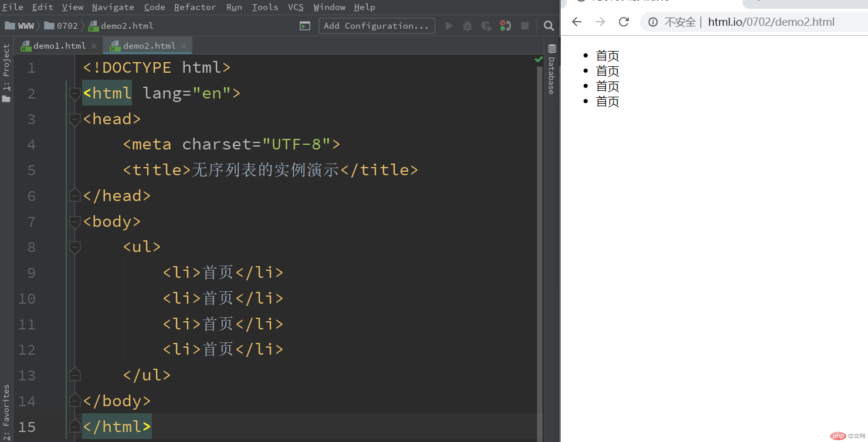Click the second 首页 bullet in browser

coord(608,71)
